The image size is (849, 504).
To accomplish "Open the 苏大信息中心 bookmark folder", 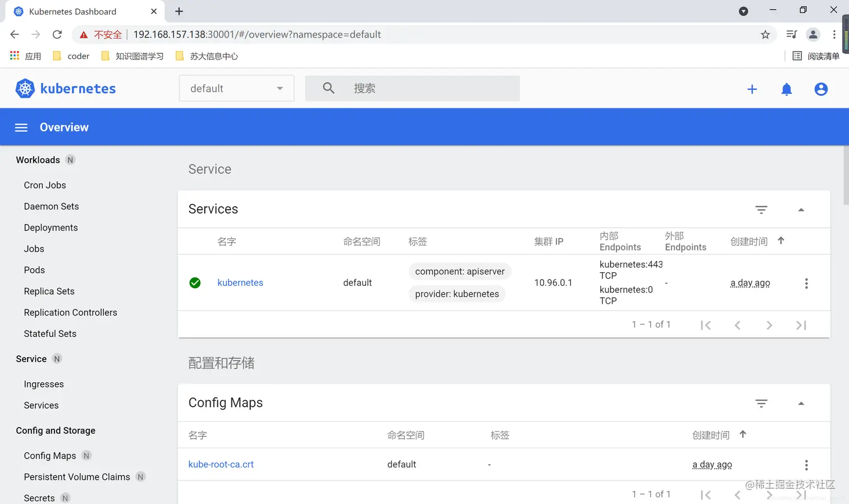I will tap(207, 56).
